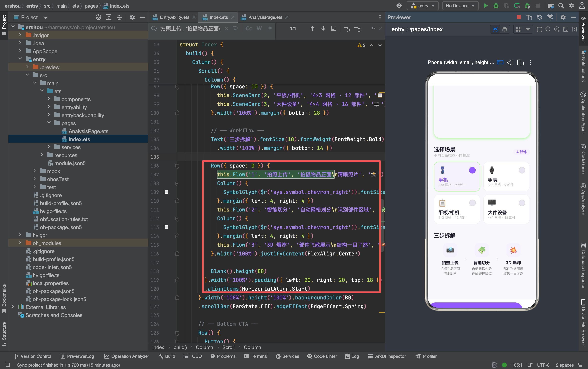Viewport: 588px width, 369px height.
Task: Run the entry app with green play icon
Action: [486, 6]
